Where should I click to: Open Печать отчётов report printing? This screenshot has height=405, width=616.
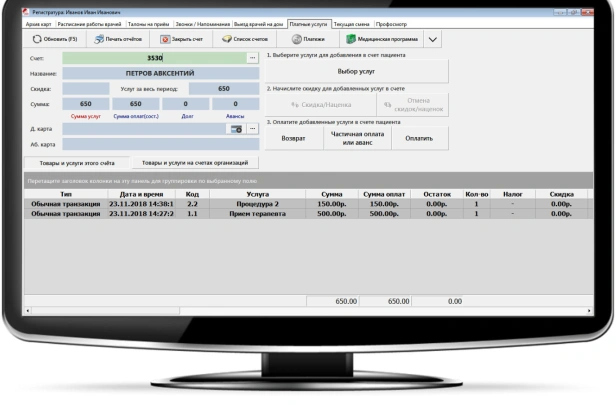tap(119, 39)
